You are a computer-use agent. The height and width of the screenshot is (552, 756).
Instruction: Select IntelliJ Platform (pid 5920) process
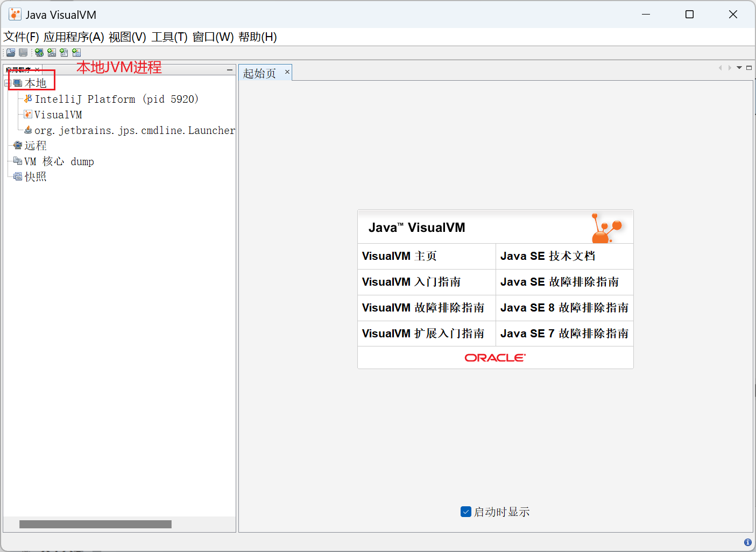tap(117, 99)
